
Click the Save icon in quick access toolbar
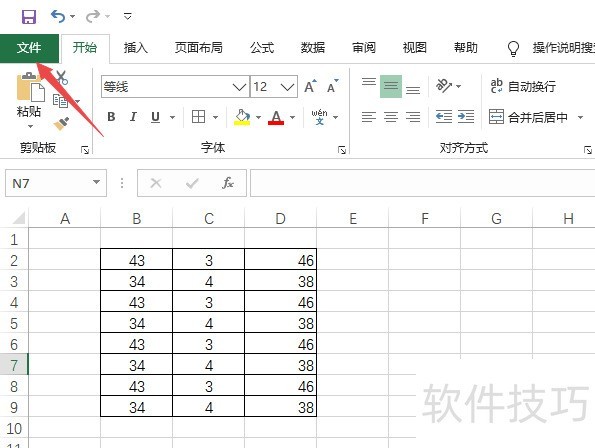(29, 17)
